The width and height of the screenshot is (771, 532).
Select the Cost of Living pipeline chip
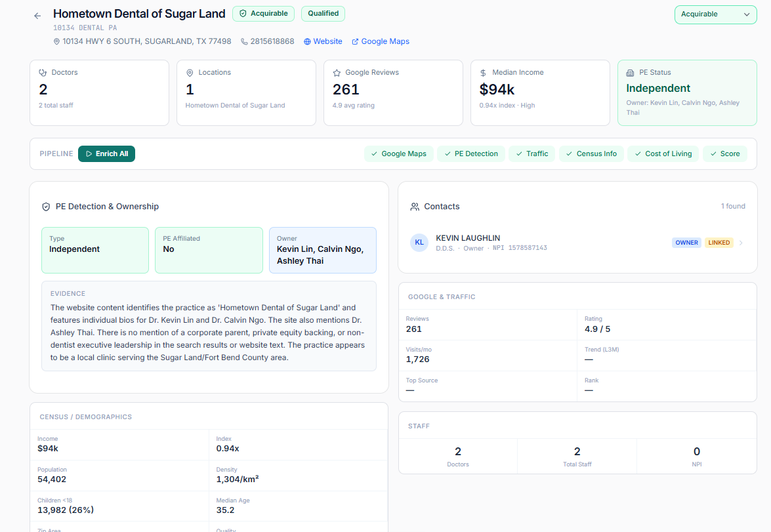tap(663, 154)
